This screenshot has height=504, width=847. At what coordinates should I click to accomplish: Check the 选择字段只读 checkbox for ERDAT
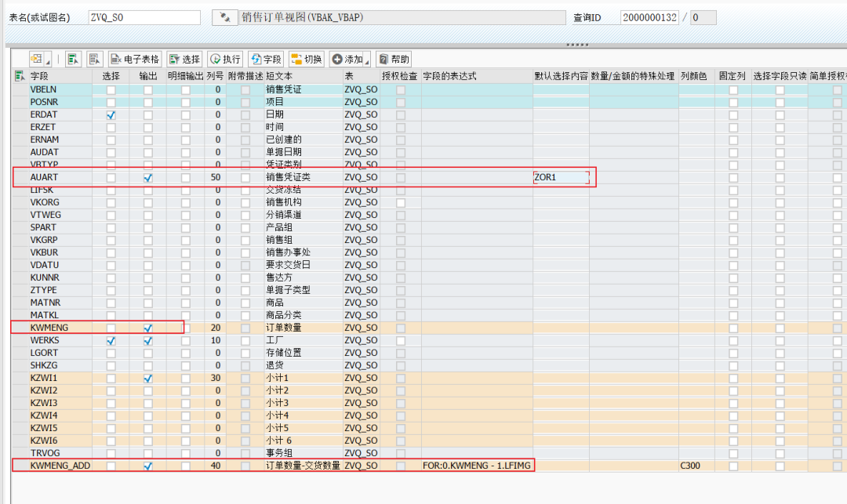click(780, 115)
